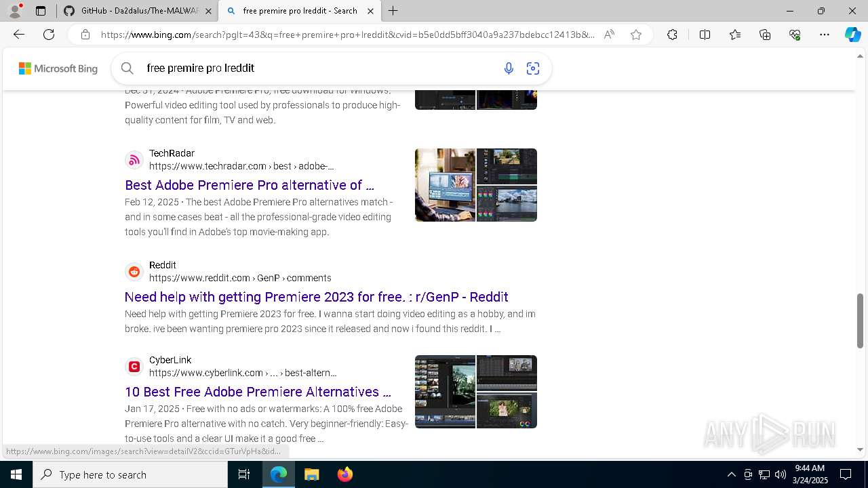Click the Bing search query box
868x488 pixels.
(319, 68)
